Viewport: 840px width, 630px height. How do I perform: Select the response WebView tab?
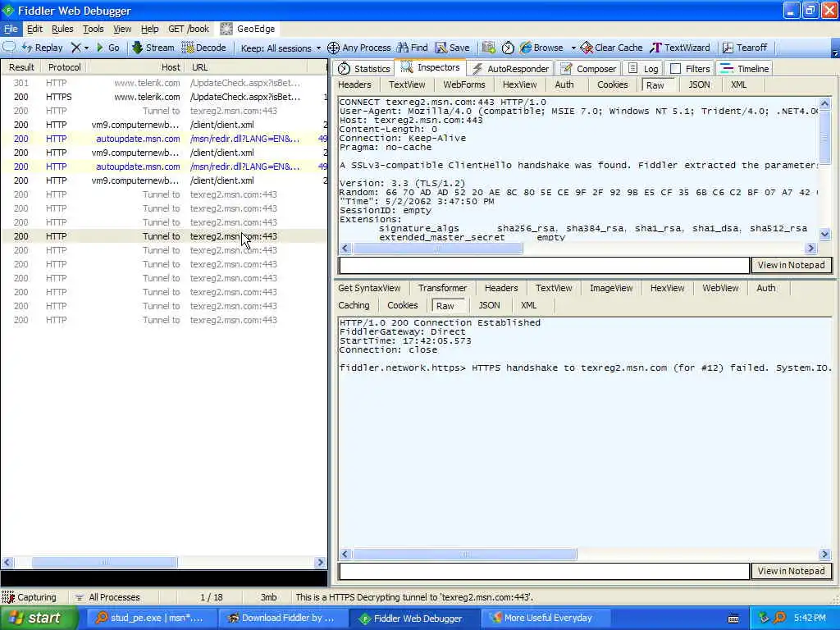[720, 288]
